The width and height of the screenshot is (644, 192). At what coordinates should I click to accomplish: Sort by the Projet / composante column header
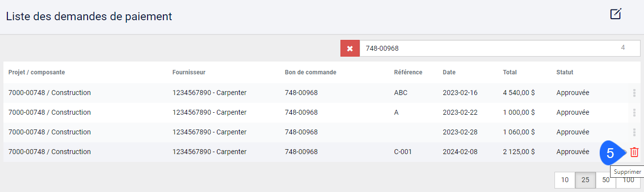click(36, 72)
